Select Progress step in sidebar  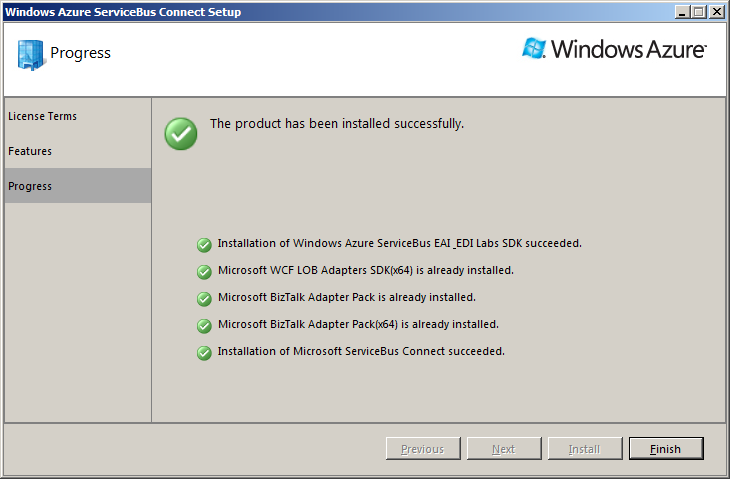click(78, 186)
